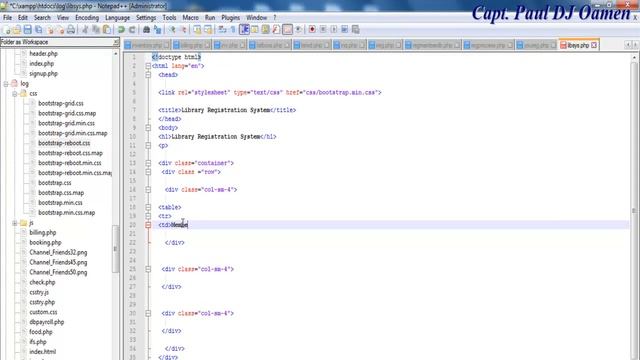This screenshot has width=640, height=360.
Task: Open the Macro menu
Action: [190, 18]
